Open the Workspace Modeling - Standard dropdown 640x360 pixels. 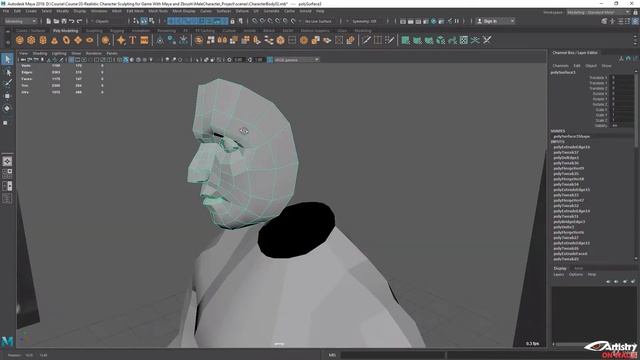point(598,13)
